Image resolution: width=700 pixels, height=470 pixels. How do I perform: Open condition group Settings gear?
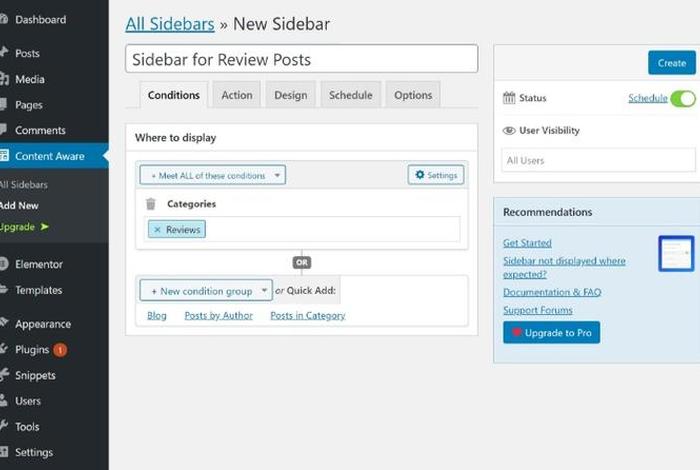(x=436, y=175)
